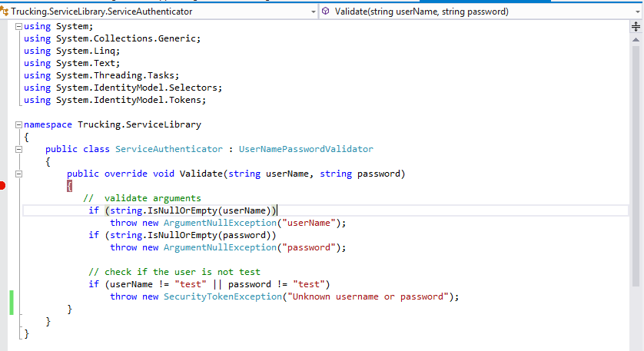
Task: Click the userName != "test" condition
Action: (x=158, y=284)
